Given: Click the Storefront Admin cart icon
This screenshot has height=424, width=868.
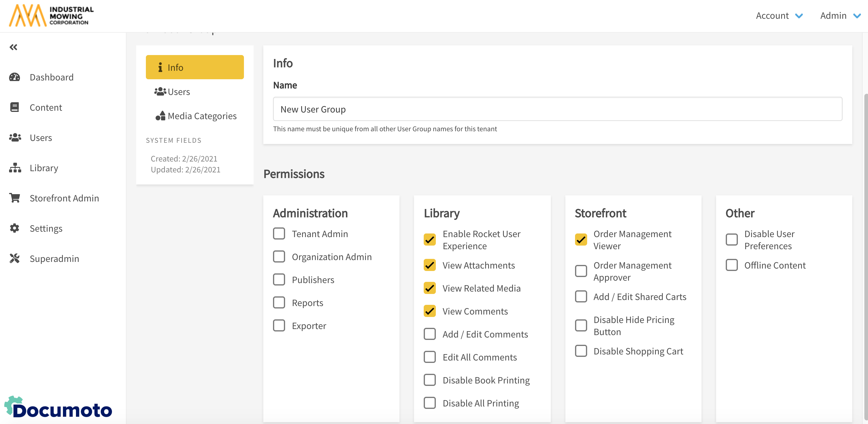Looking at the screenshot, I should click(15, 198).
